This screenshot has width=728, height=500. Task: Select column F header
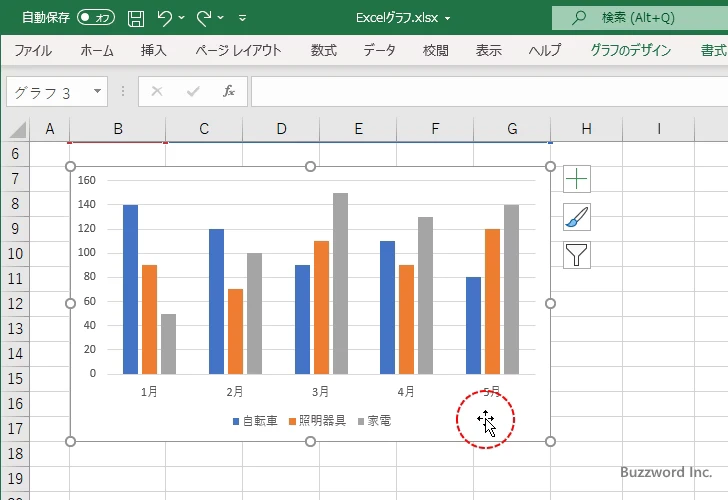(435, 129)
